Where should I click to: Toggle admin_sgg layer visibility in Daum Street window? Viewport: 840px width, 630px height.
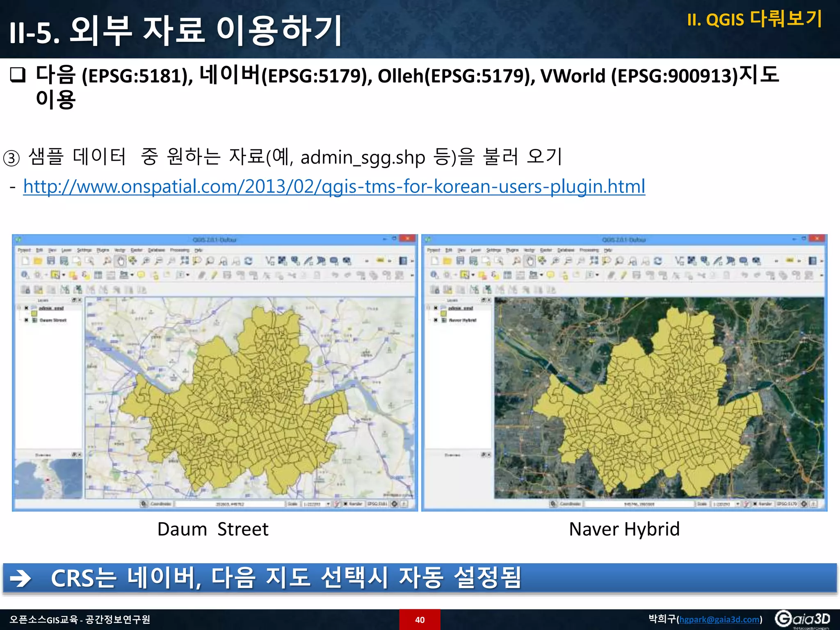27,308
